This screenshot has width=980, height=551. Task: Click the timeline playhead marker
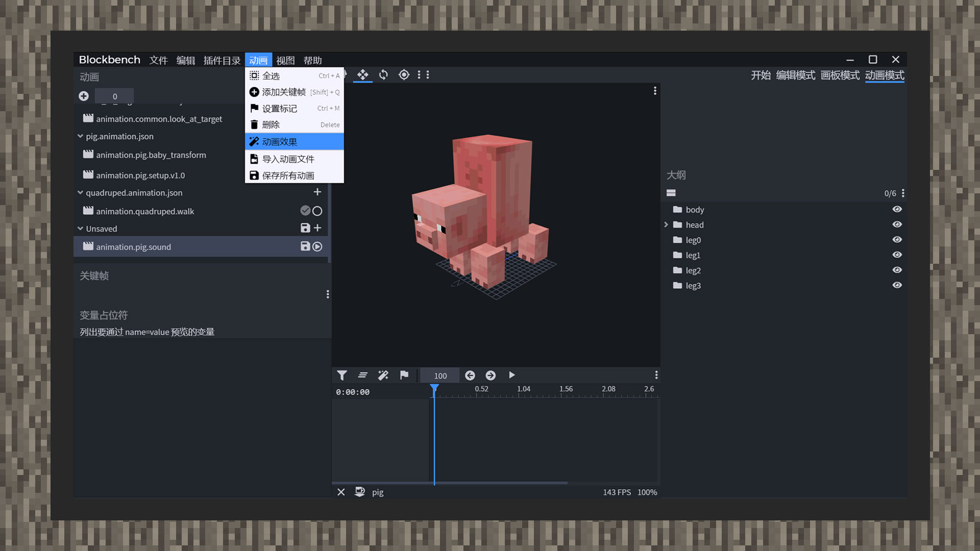point(434,389)
